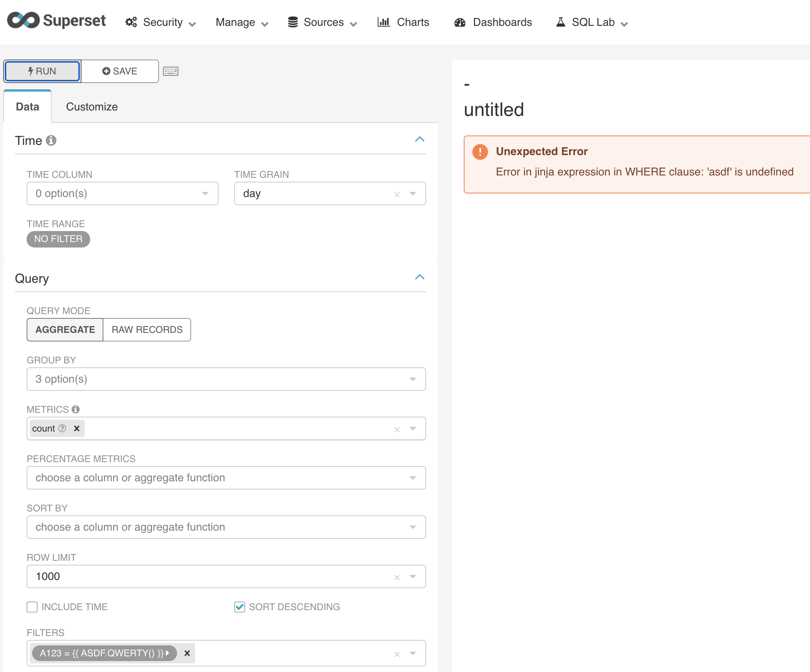This screenshot has height=672, width=810.
Task: Open the Time Column dropdown
Action: point(122,193)
